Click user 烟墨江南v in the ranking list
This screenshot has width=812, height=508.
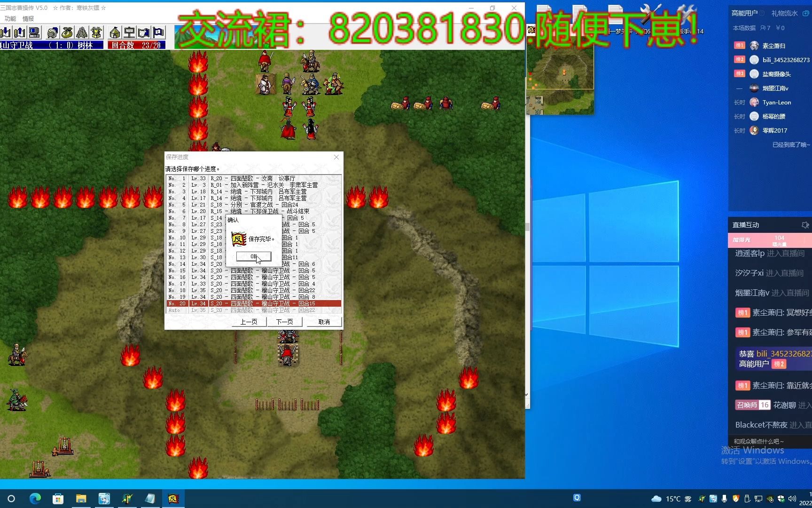775,88
